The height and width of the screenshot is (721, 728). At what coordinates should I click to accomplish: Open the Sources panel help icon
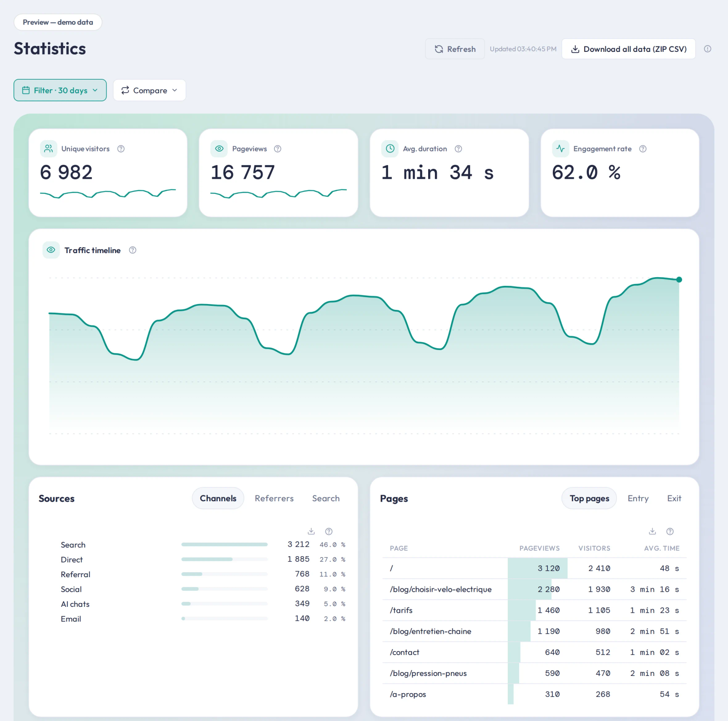point(329,531)
